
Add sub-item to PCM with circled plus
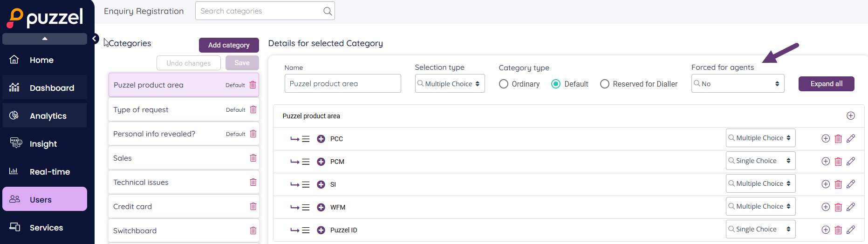point(825,162)
